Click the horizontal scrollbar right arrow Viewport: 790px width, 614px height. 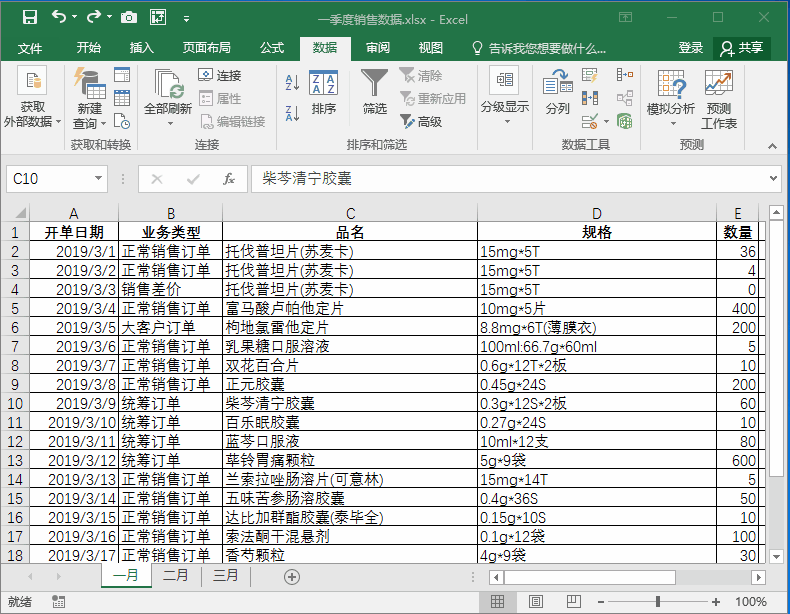coord(758,577)
